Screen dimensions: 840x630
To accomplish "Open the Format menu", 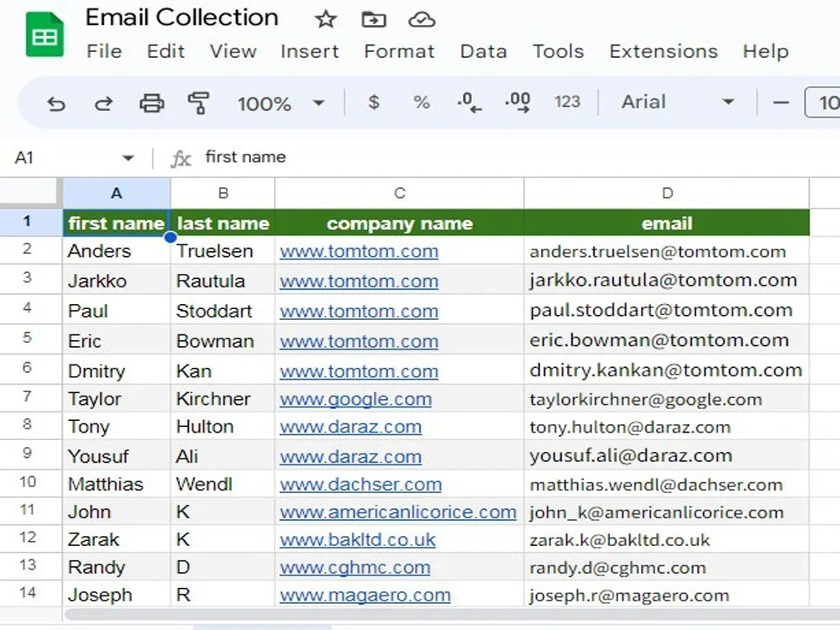I will click(x=399, y=51).
